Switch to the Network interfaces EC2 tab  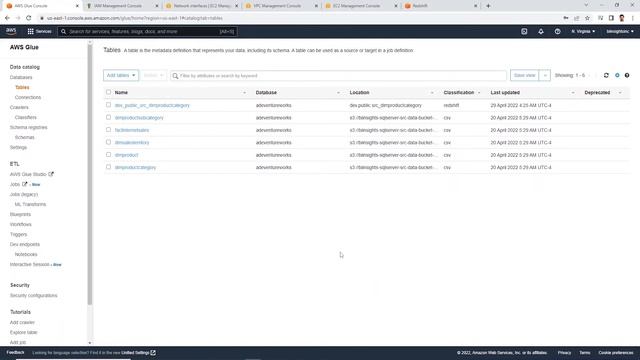coord(202,6)
